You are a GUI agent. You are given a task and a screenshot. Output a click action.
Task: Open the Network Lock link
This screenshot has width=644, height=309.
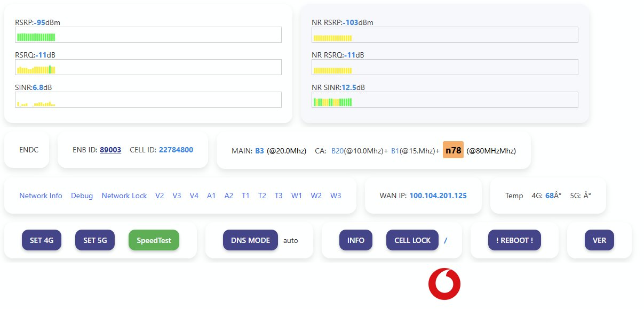point(124,196)
